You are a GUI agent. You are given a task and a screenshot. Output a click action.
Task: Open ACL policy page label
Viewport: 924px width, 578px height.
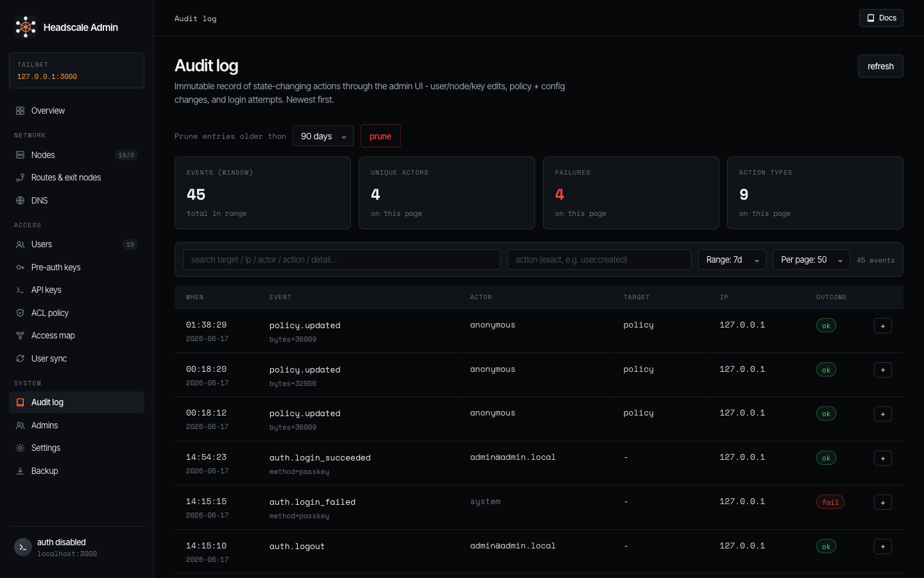pyautogui.click(x=50, y=313)
